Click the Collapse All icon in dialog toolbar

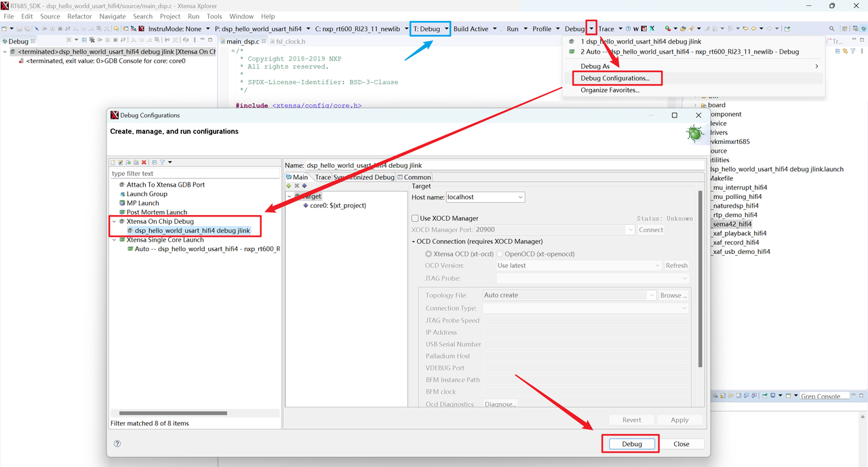click(x=154, y=162)
